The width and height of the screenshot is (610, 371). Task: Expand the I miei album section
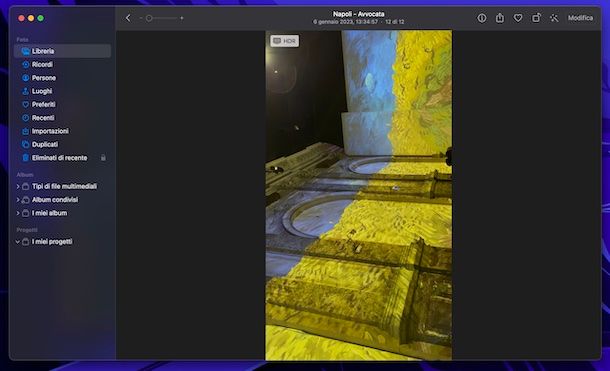18,213
